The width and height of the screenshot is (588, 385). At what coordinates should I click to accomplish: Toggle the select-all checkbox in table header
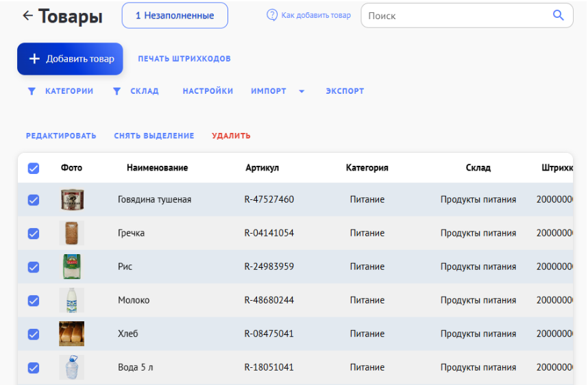(33, 168)
